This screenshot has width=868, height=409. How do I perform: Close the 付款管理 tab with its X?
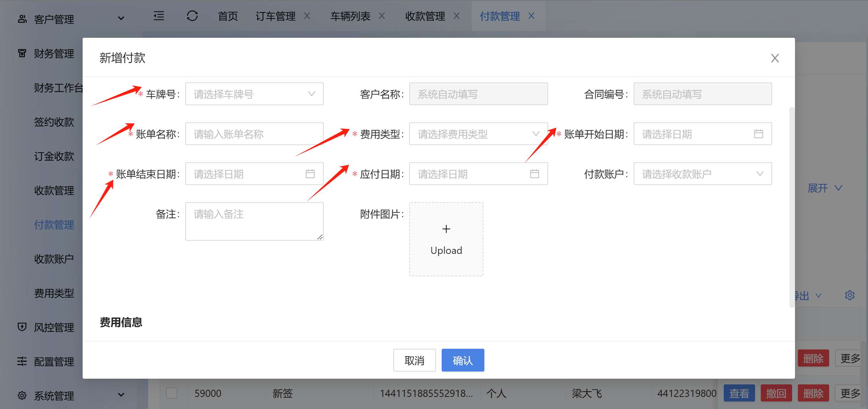[531, 16]
